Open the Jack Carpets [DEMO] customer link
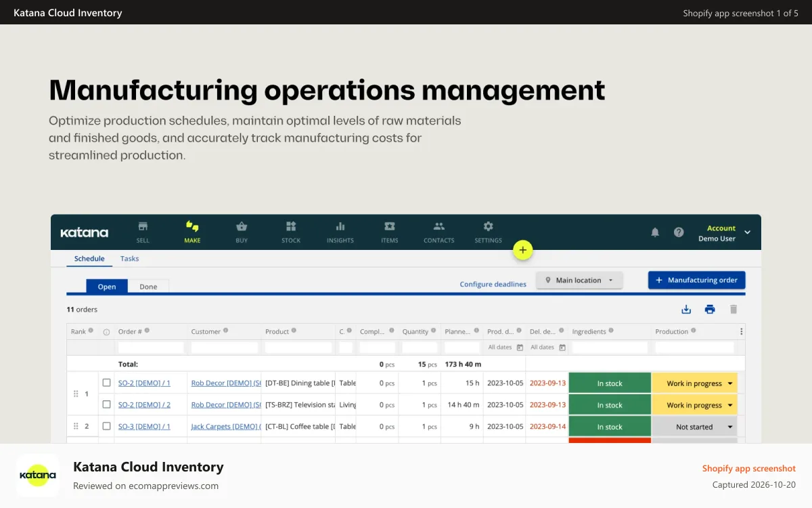812x508 pixels. click(x=226, y=427)
